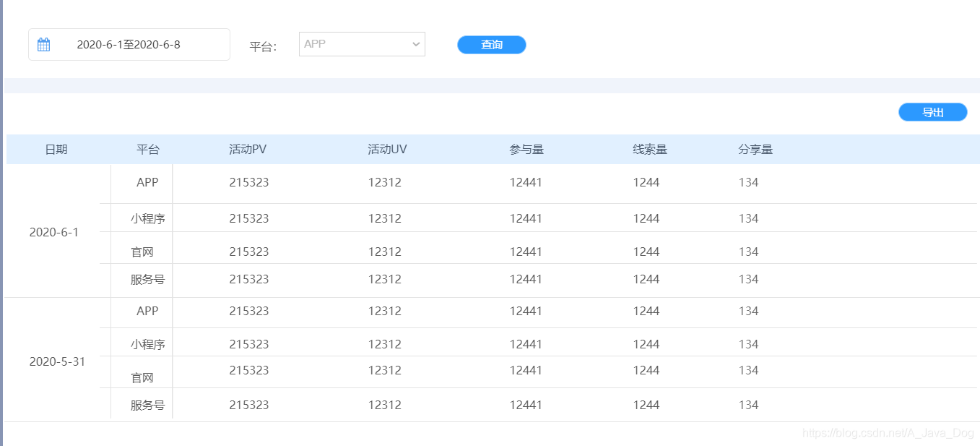Click 分享量 134 in 2020-5-31 服务号 row

[x=749, y=406]
